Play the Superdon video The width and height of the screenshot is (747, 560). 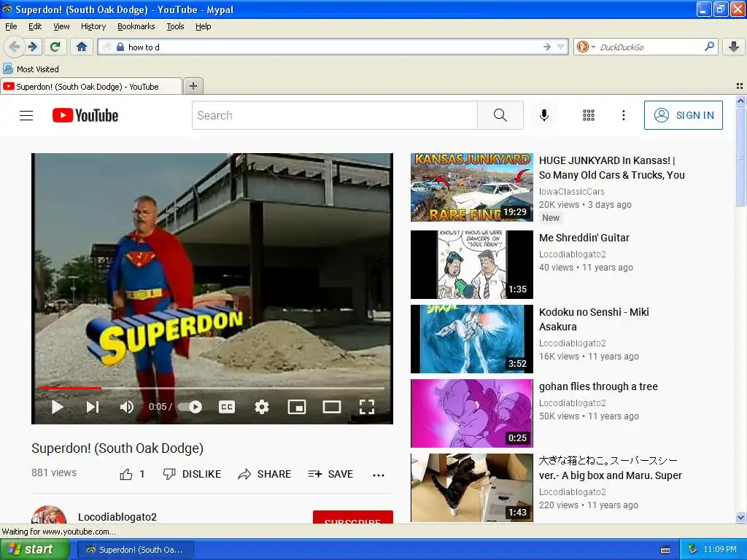click(58, 407)
